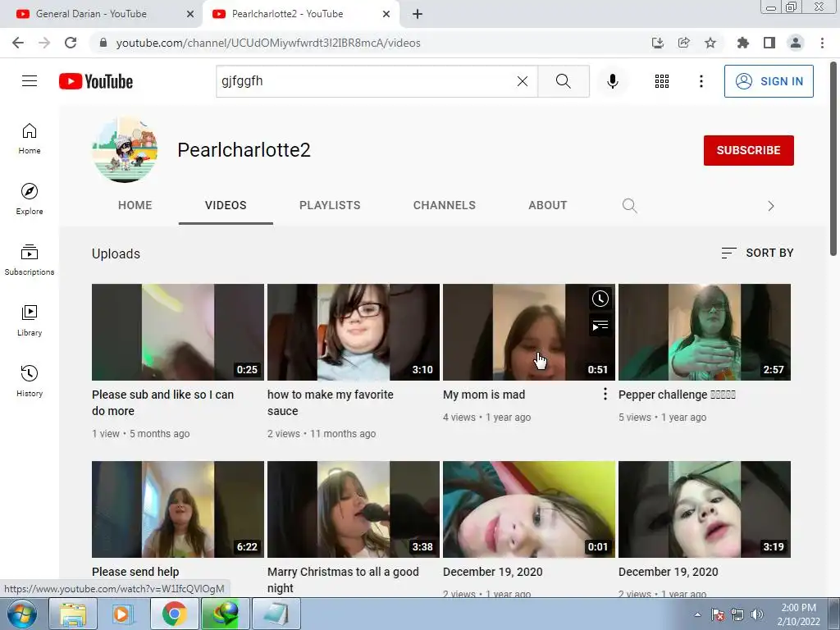
Task: Open the PLAYLISTS channel tab
Action: (x=330, y=205)
